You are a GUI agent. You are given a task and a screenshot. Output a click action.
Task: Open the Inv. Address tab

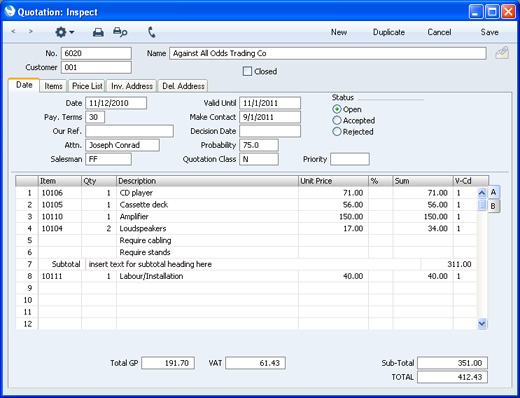click(132, 86)
